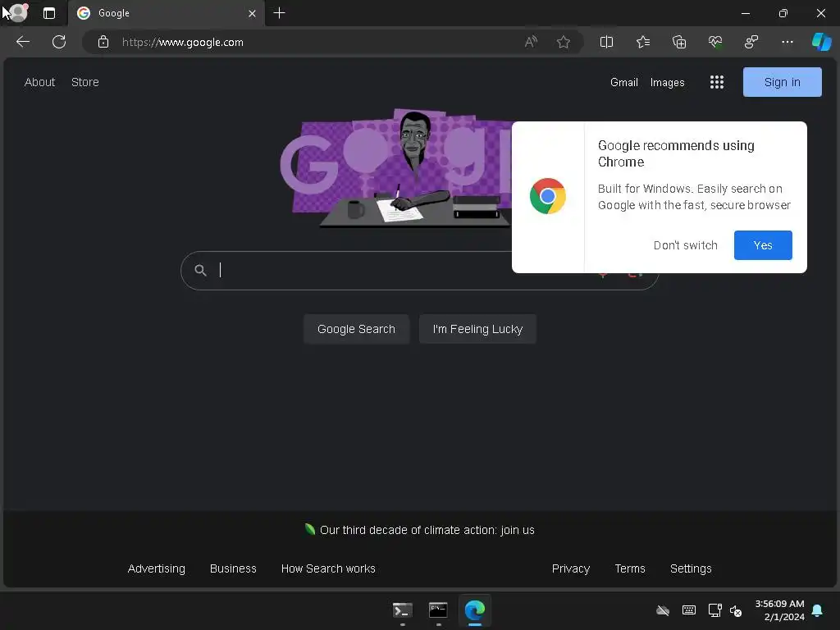840x630 pixels.
Task: Open the Google apps grid
Action: [x=717, y=82]
